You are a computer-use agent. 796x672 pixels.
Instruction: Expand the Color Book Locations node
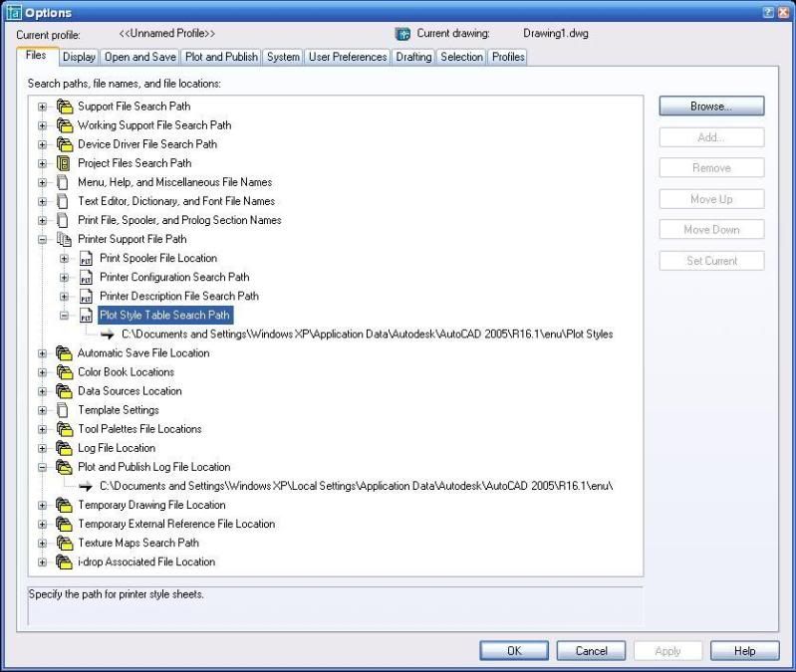[43, 372]
